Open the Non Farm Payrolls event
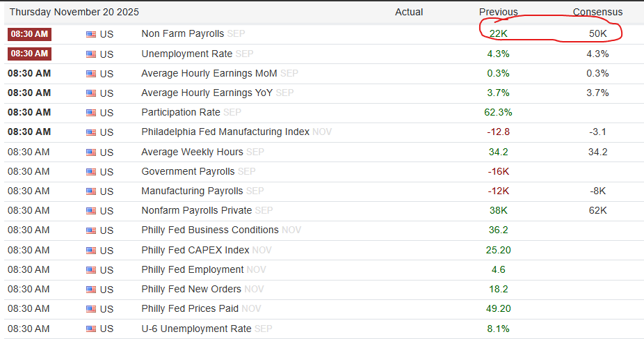Screen dimensions: 644x339 [x=181, y=33]
